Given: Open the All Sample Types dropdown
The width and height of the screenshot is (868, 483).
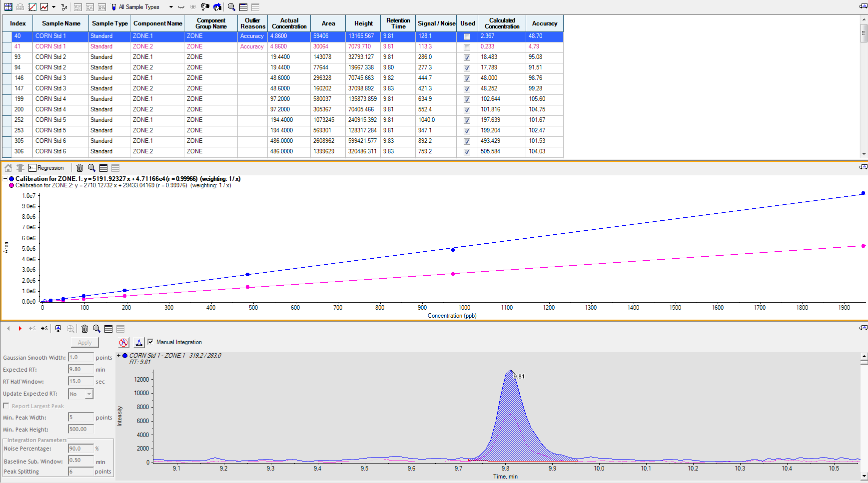Looking at the screenshot, I should (171, 6).
